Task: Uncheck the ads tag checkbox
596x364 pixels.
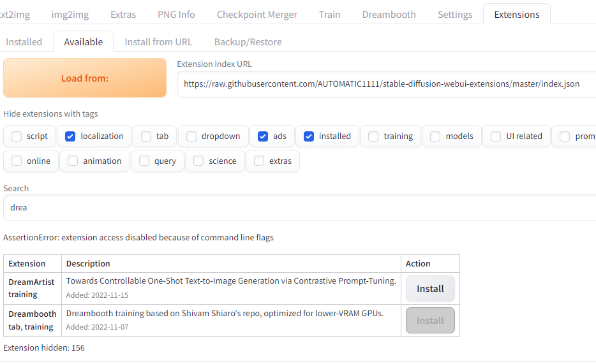Action: pos(263,136)
